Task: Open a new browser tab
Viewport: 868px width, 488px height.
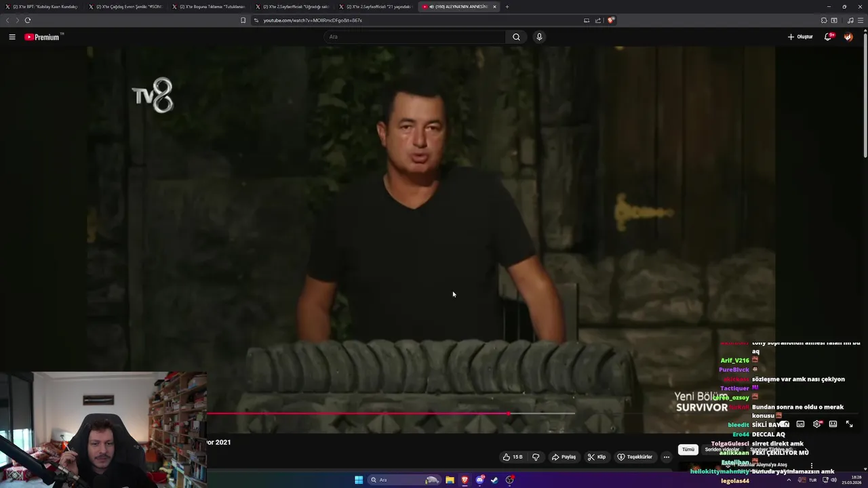Action: (x=507, y=7)
